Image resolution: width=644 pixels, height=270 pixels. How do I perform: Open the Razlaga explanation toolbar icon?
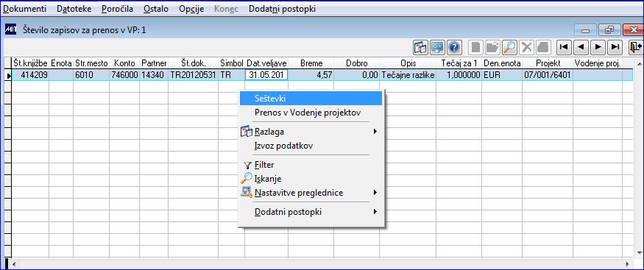click(x=420, y=47)
